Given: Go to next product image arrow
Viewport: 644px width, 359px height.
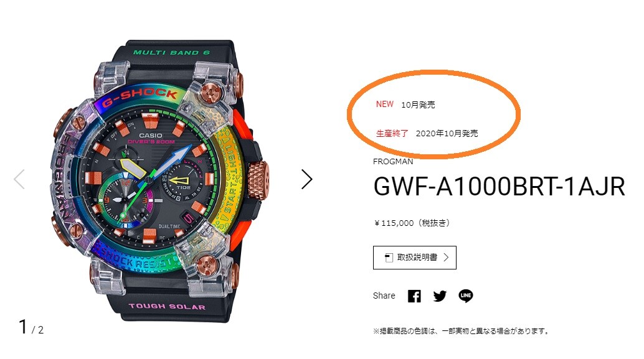Looking at the screenshot, I should (307, 179).
